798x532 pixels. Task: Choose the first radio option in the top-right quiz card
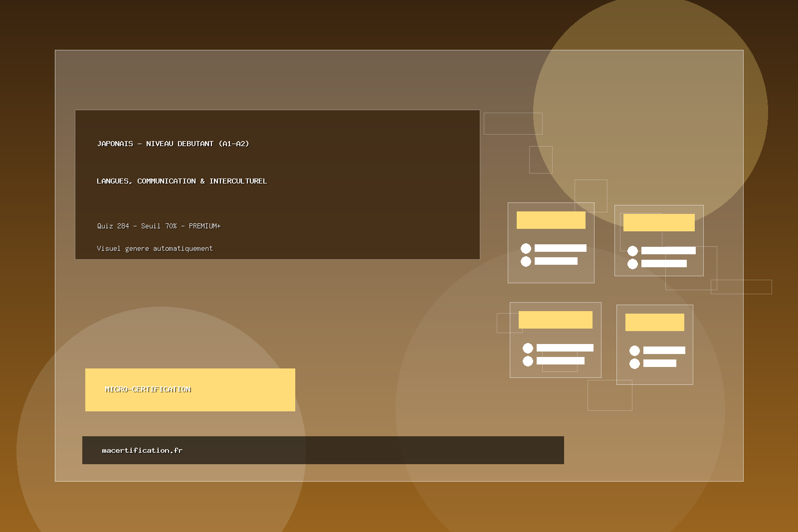pos(632,251)
